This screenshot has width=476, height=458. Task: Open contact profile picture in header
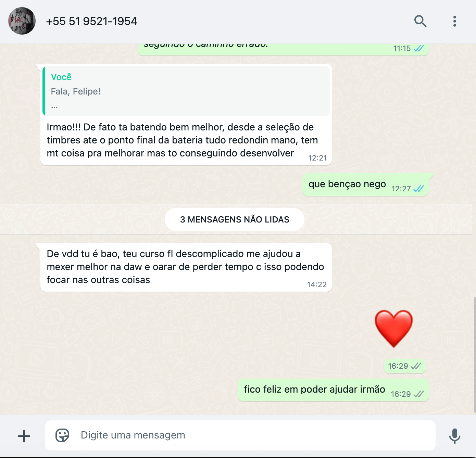(22, 21)
